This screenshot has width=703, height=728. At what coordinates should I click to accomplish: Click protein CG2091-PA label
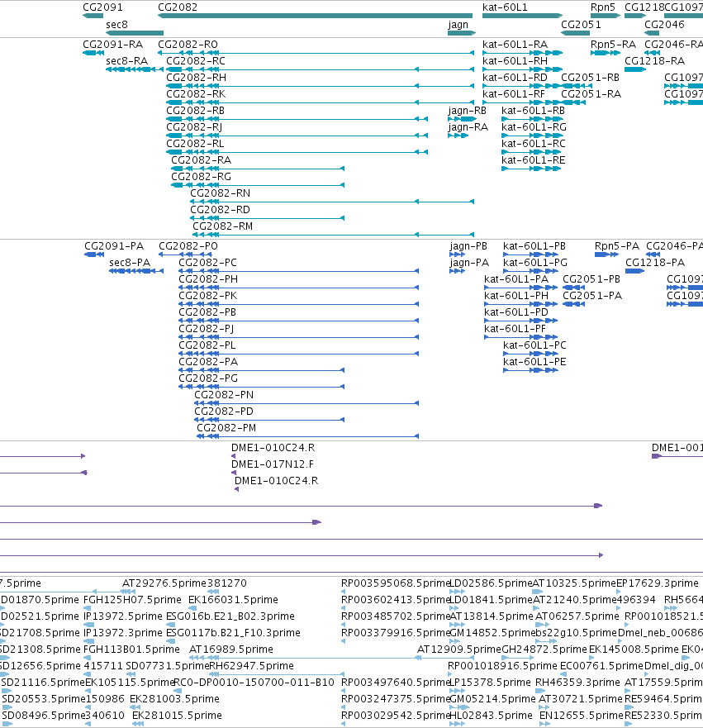pyautogui.click(x=114, y=246)
